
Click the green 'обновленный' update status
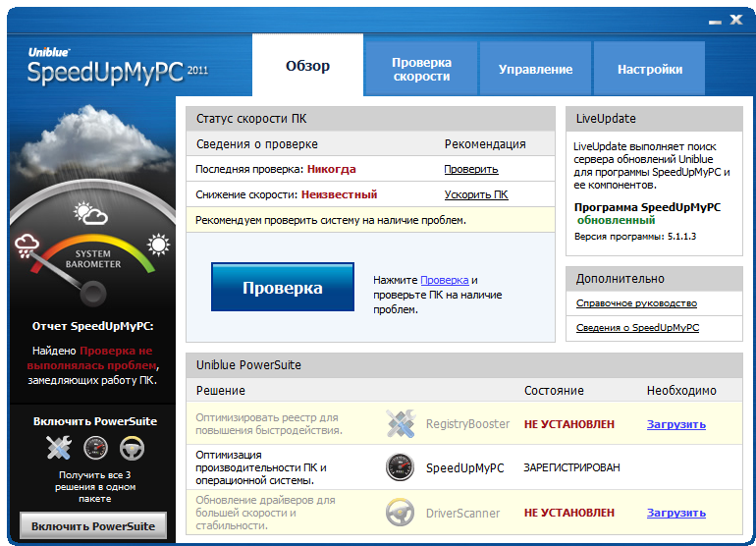[617, 220]
